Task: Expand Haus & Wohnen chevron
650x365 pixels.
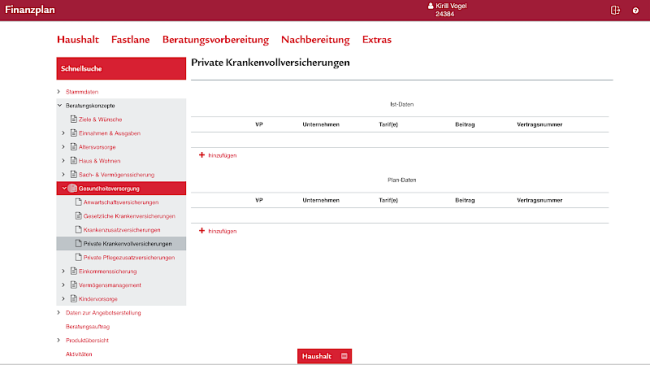Action: pos(63,160)
